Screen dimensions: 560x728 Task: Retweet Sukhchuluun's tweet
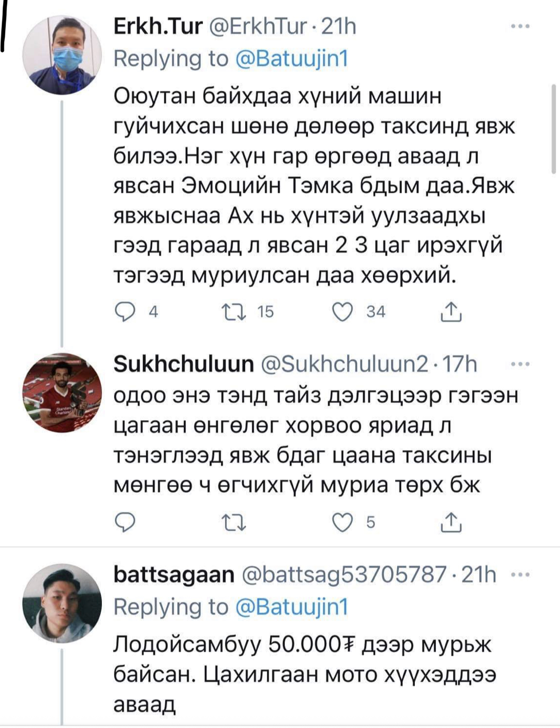pyautogui.click(x=234, y=523)
